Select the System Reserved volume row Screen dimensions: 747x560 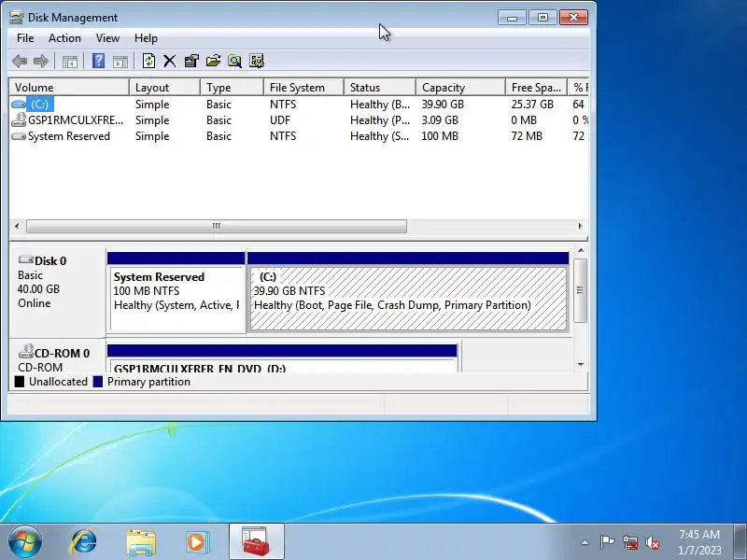(x=299, y=136)
